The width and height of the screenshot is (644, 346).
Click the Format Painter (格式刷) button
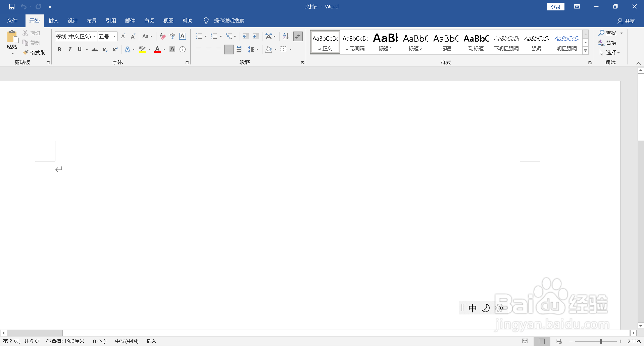tap(34, 53)
